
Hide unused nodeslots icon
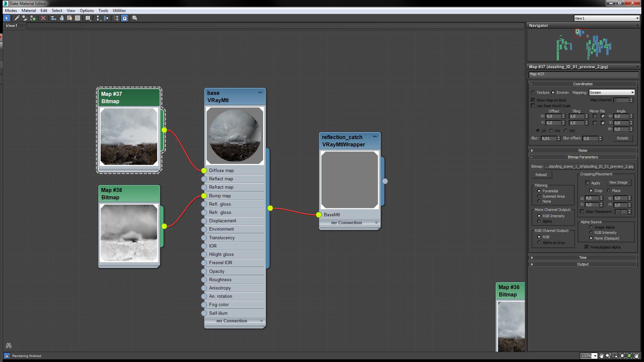[x=62, y=18]
